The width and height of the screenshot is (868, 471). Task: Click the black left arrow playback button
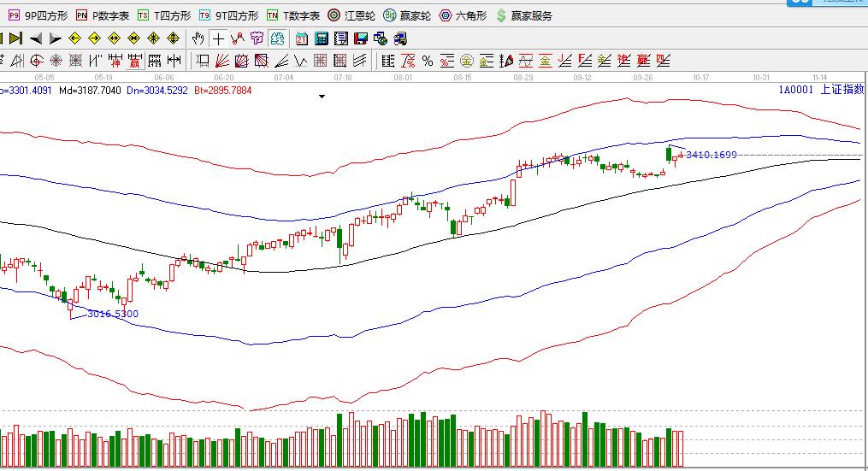click(36, 38)
